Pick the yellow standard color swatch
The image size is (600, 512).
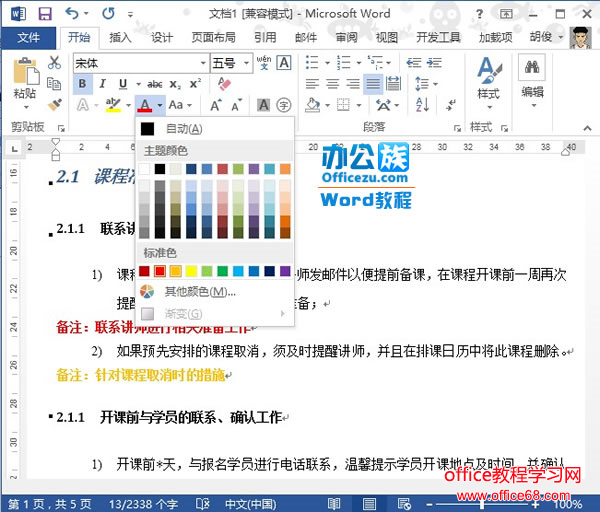point(191,271)
